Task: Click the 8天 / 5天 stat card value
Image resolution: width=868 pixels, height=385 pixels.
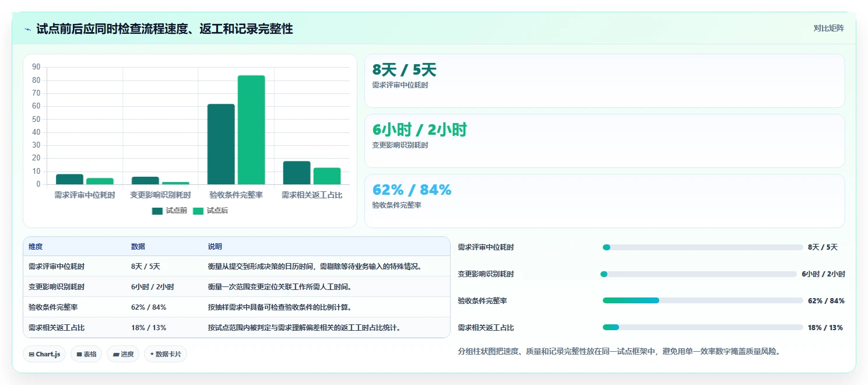Action: tap(404, 70)
